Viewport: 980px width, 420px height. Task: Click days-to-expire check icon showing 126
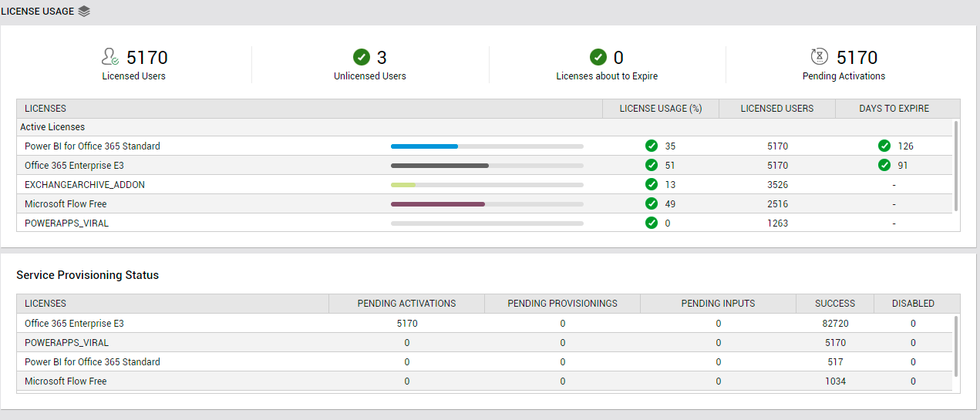tap(884, 146)
